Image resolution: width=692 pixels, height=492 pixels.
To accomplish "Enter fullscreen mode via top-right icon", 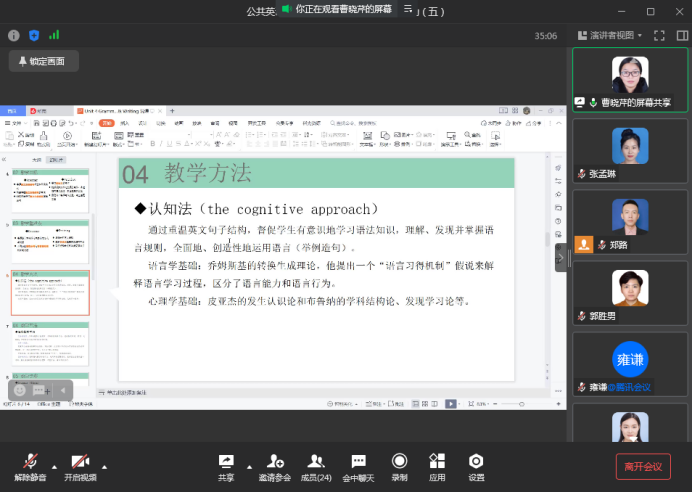I will (659, 35).
